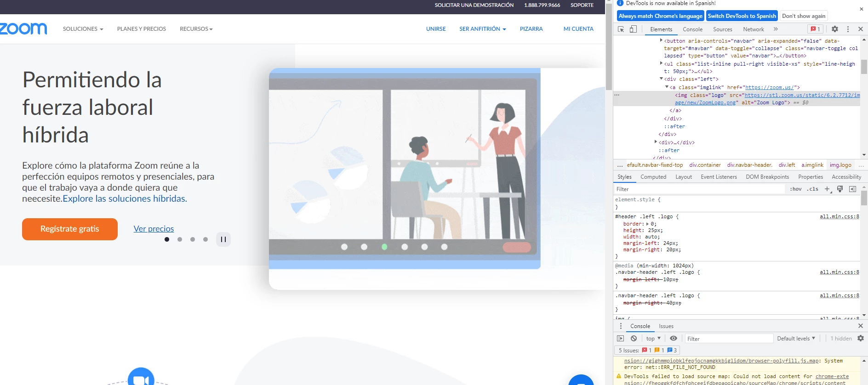
Task: Dismiss the DevTools language infobar
Action: (x=862, y=9)
